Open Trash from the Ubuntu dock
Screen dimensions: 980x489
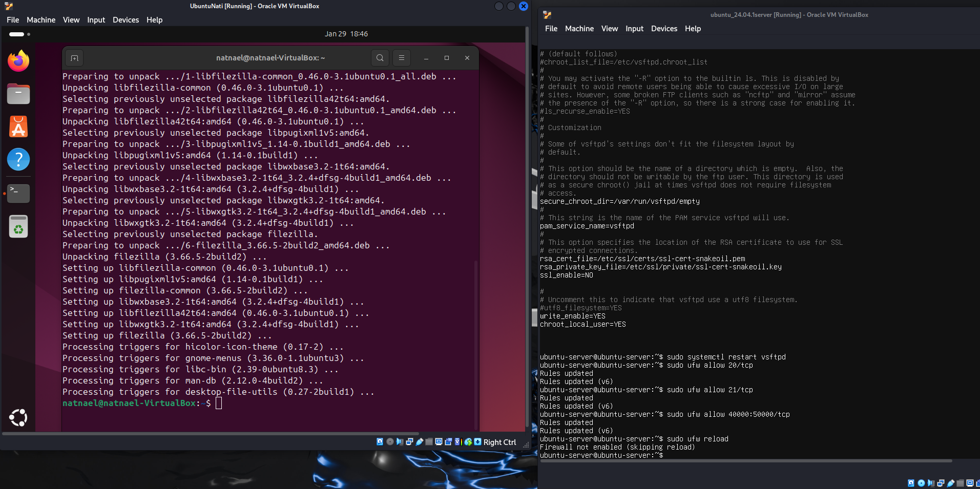click(x=18, y=226)
